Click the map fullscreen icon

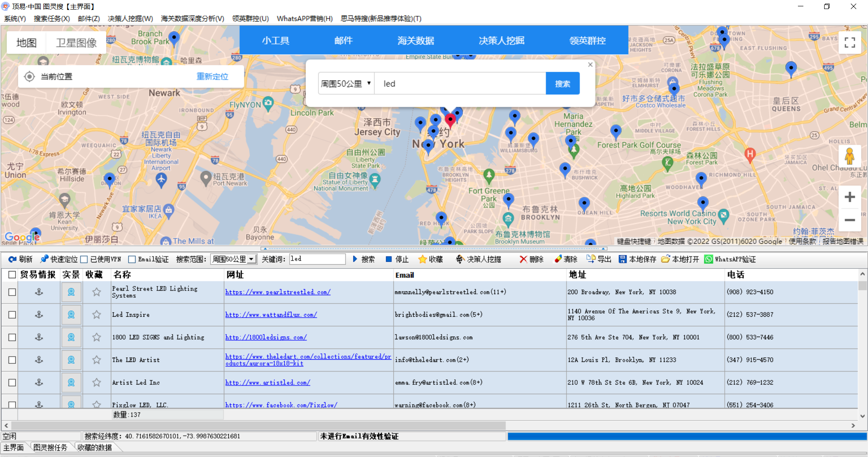point(849,43)
